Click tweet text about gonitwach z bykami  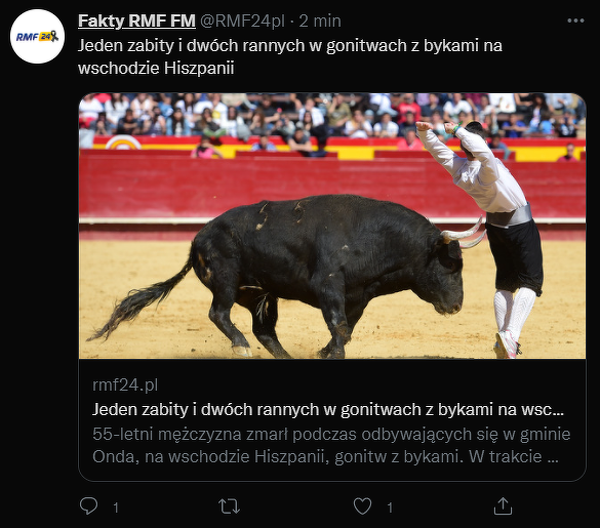pos(290,57)
